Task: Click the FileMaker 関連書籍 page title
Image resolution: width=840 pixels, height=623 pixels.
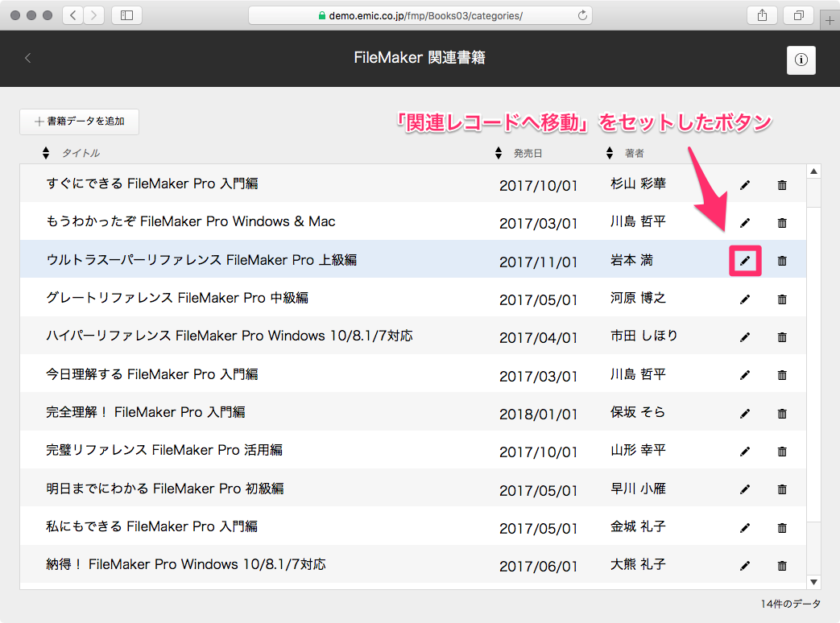Action: 420,57
